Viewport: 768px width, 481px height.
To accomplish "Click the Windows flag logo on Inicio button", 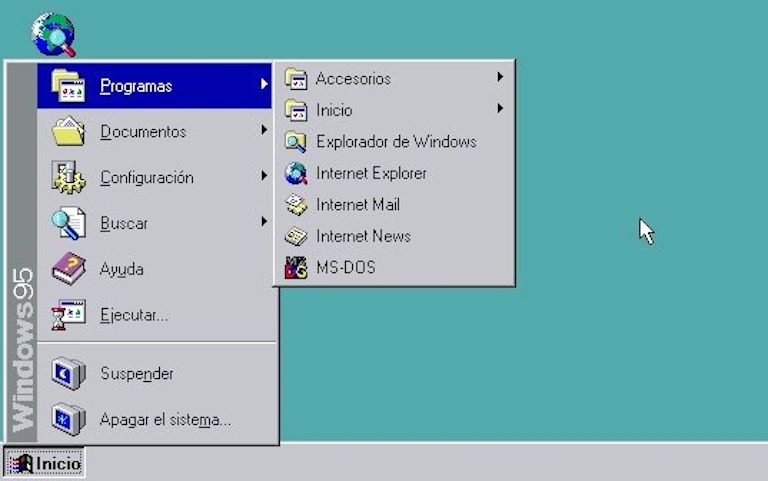I will [x=21, y=463].
